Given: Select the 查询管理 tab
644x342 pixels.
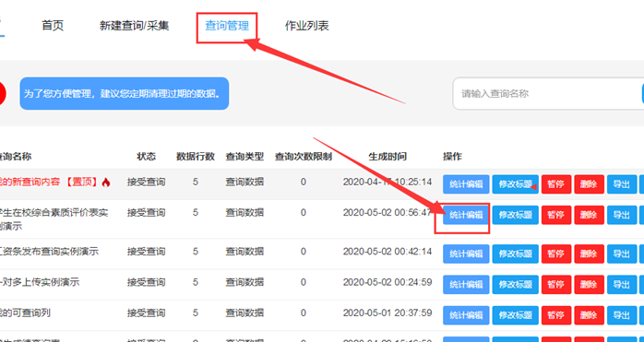Looking at the screenshot, I should click(227, 26).
